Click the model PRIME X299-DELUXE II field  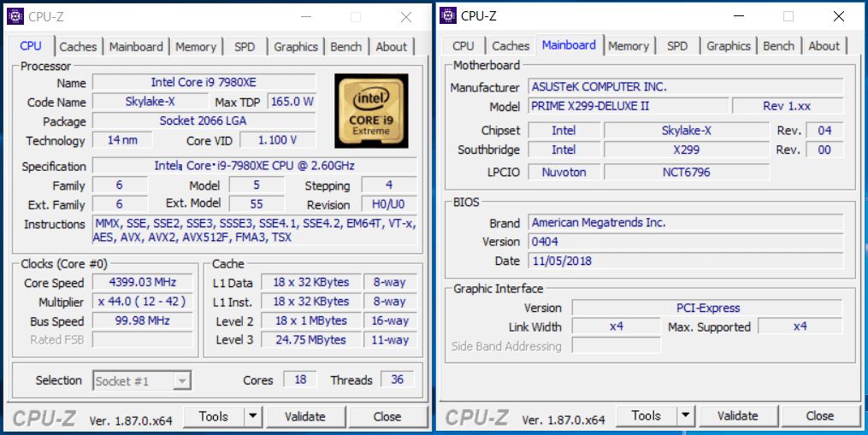629,106
